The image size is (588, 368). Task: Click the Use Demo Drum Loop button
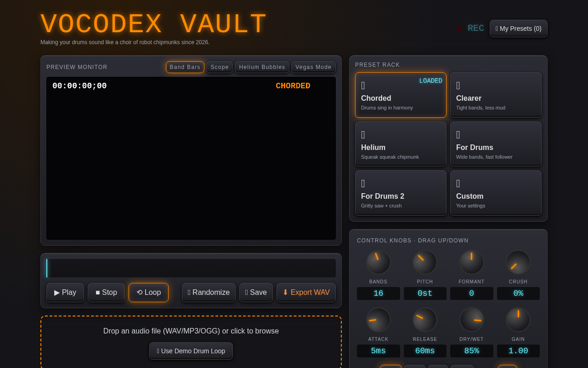click(x=191, y=351)
